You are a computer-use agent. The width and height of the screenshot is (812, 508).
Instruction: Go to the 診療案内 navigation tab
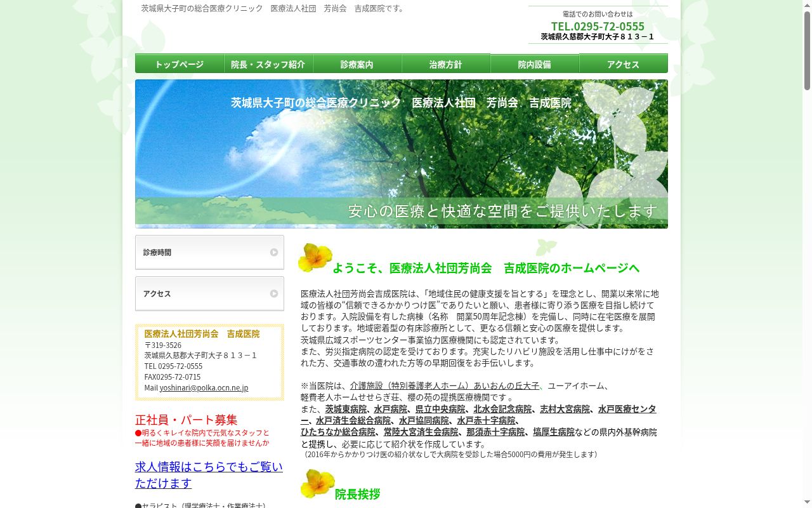(357, 63)
